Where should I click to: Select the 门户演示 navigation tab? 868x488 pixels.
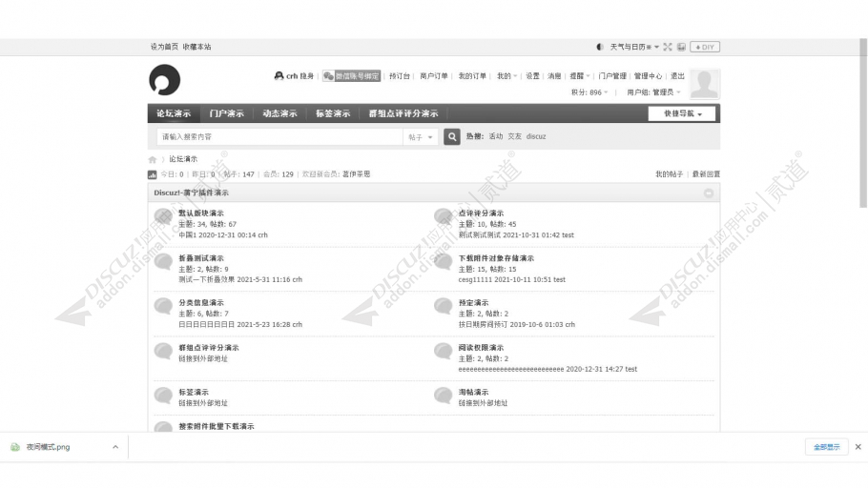[x=227, y=113]
